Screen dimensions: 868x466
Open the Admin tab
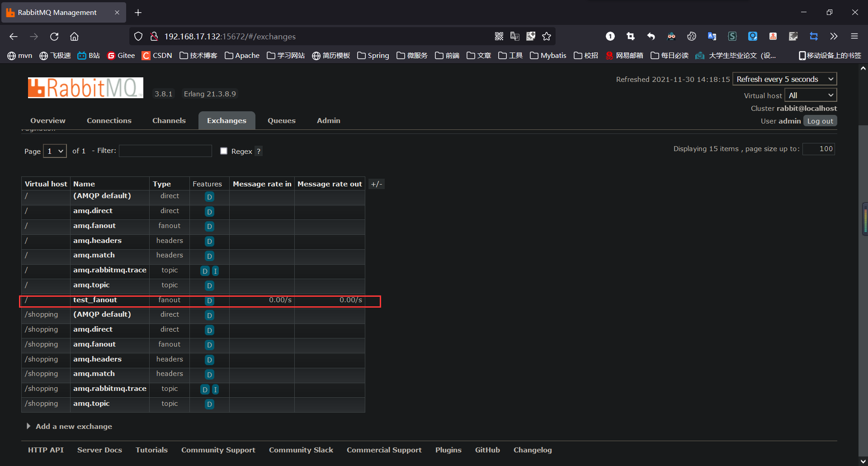[x=329, y=120]
